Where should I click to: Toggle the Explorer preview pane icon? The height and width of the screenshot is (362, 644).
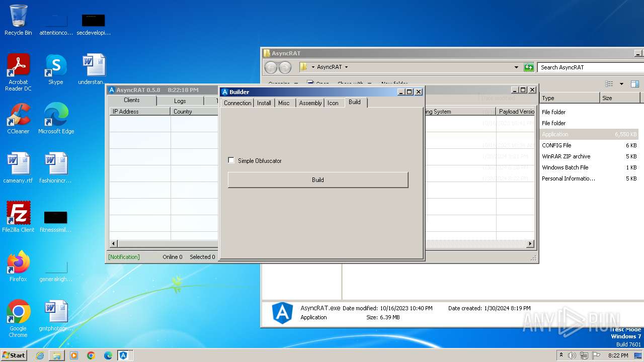635,84
